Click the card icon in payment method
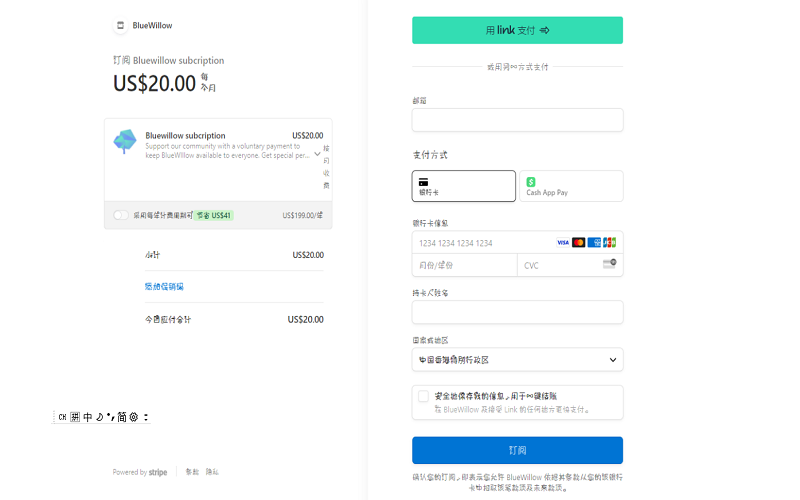 423,182
